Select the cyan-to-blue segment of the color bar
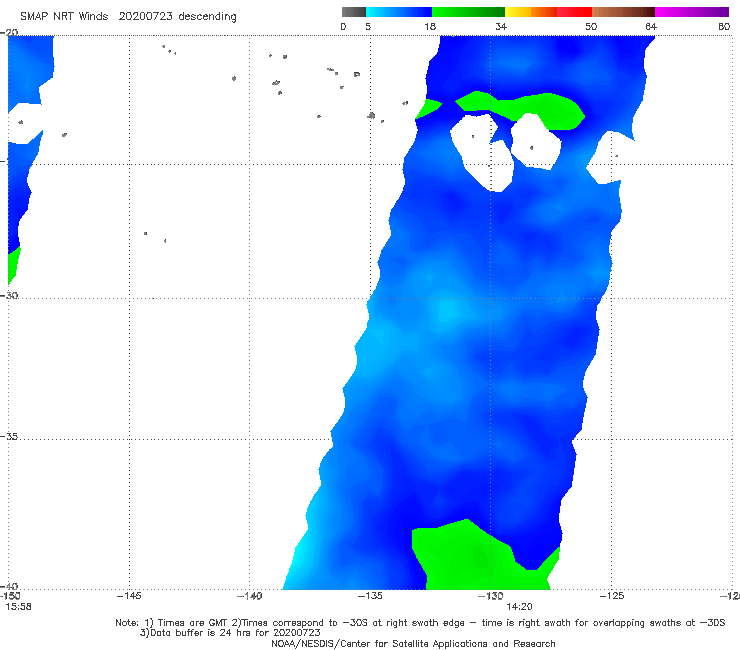The height and width of the screenshot is (650, 740). (399, 12)
